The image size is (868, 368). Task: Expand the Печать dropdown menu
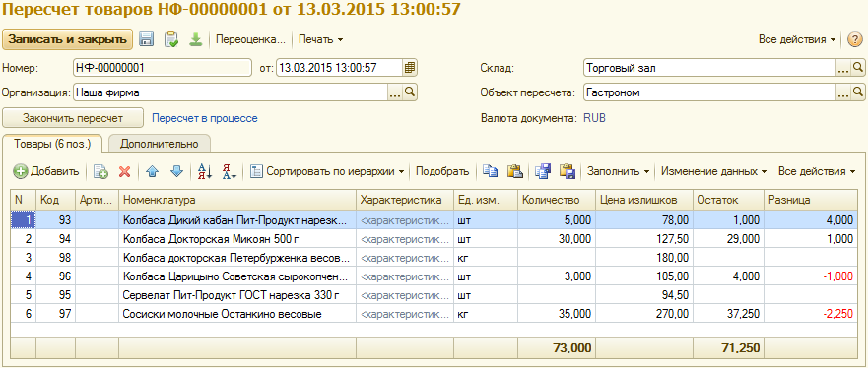click(321, 39)
